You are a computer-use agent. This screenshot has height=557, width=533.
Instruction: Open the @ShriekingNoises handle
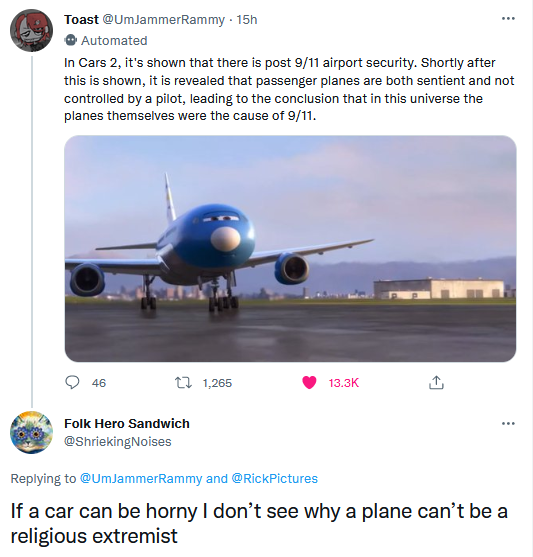(x=118, y=442)
